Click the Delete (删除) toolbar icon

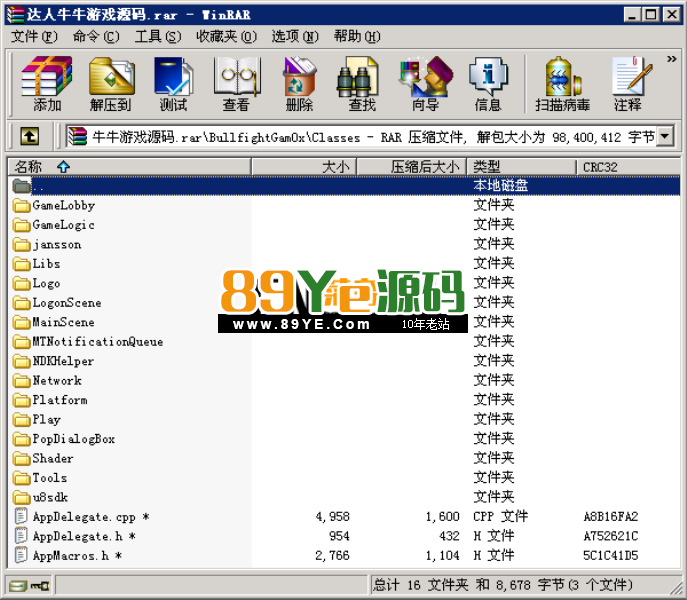(x=299, y=82)
